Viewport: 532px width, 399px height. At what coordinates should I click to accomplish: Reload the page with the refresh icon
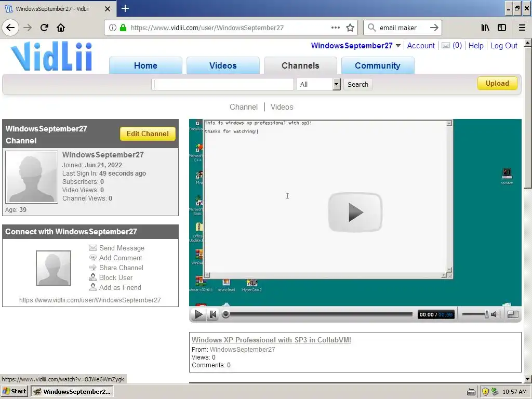pos(44,28)
